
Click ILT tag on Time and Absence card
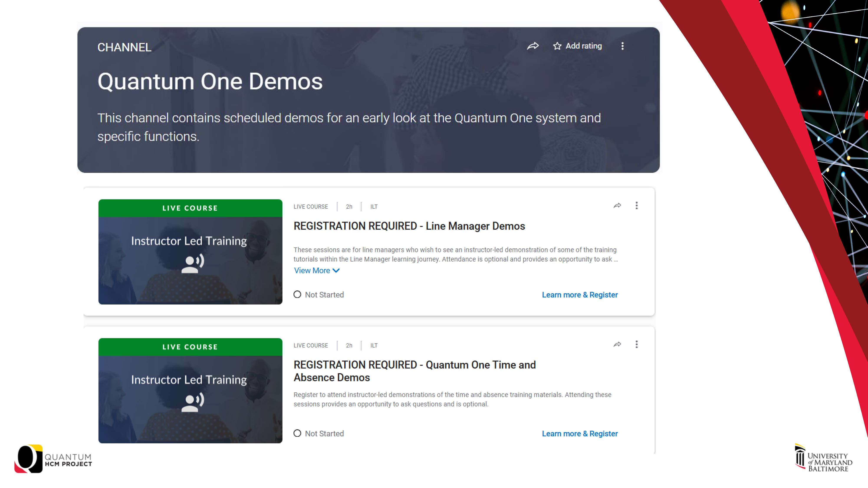point(374,346)
